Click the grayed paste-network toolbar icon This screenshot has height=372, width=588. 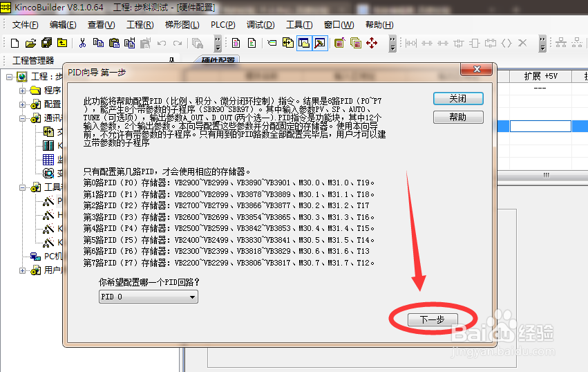point(146,43)
